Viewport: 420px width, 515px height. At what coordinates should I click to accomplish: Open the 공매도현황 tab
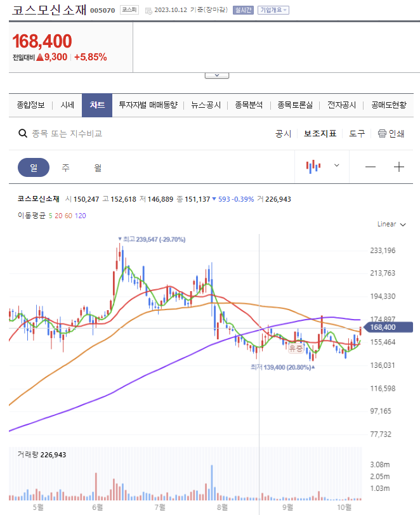click(x=389, y=105)
